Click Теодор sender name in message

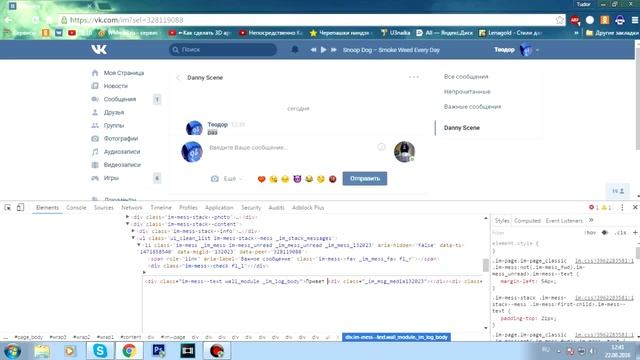(217, 124)
